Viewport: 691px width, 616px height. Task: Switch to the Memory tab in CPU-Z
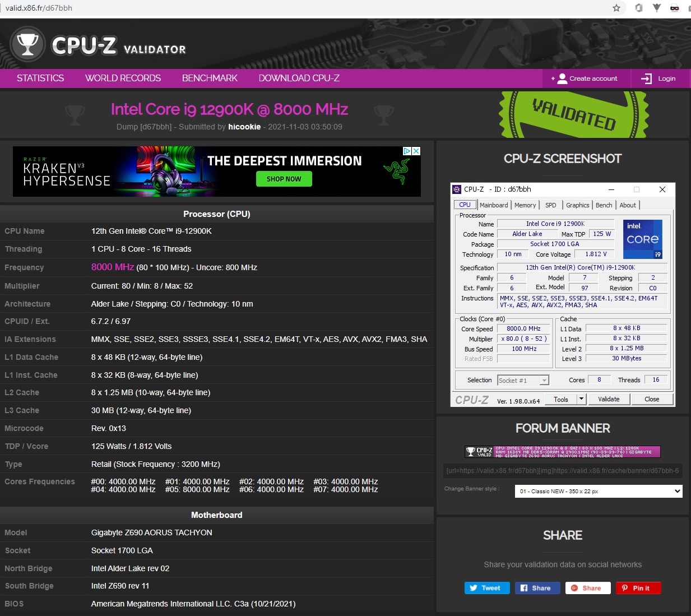tap(525, 205)
